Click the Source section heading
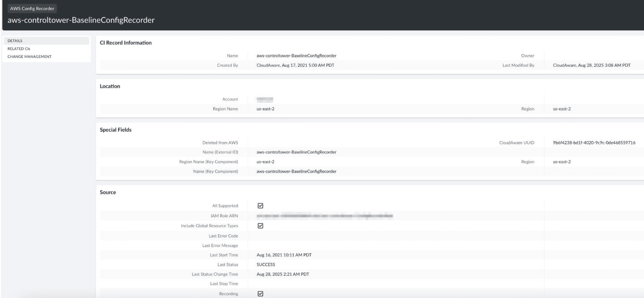The width and height of the screenshot is (644, 298). tap(108, 192)
